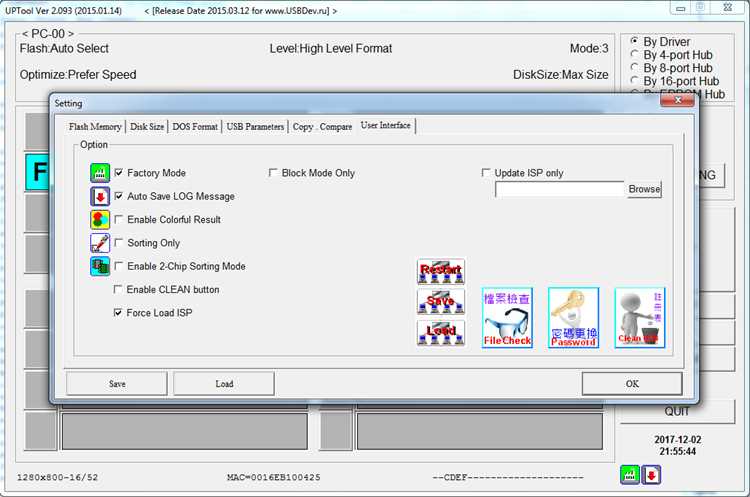The width and height of the screenshot is (750, 497).
Task: Switch to the Disk Size tab
Action: pyautogui.click(x=147, y=127)
